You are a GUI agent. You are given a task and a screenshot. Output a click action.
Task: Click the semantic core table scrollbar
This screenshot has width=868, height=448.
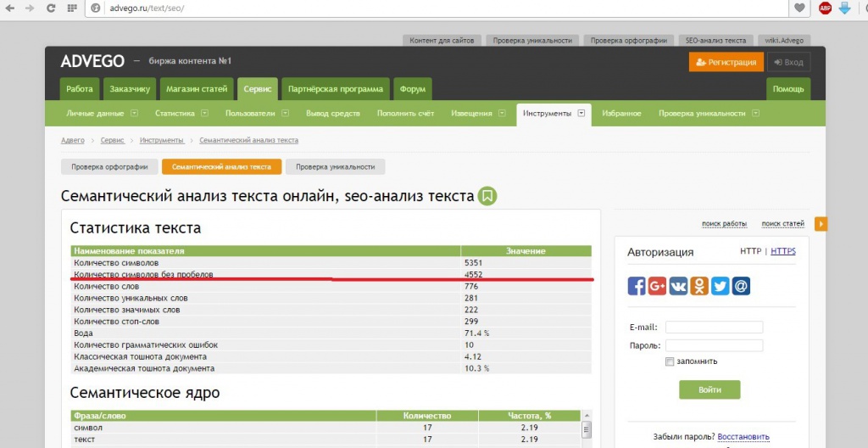(587, 429)
